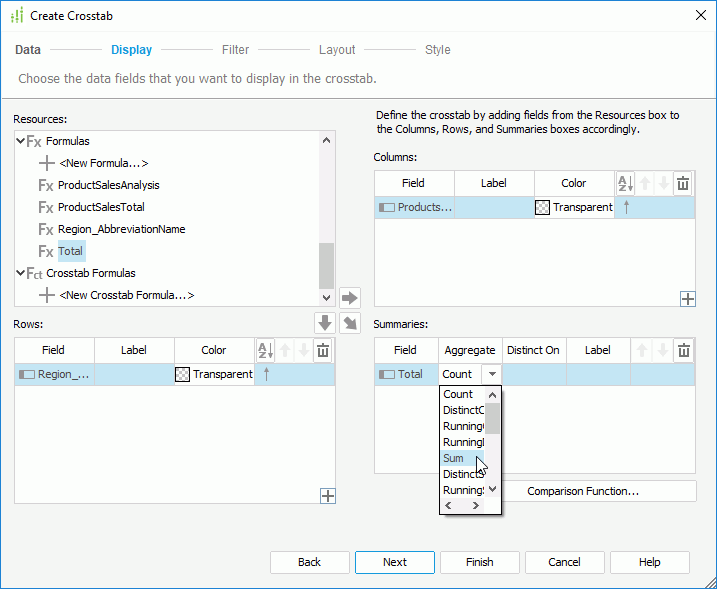
Task: Delete selected Columns field
Action: [683, 183]
